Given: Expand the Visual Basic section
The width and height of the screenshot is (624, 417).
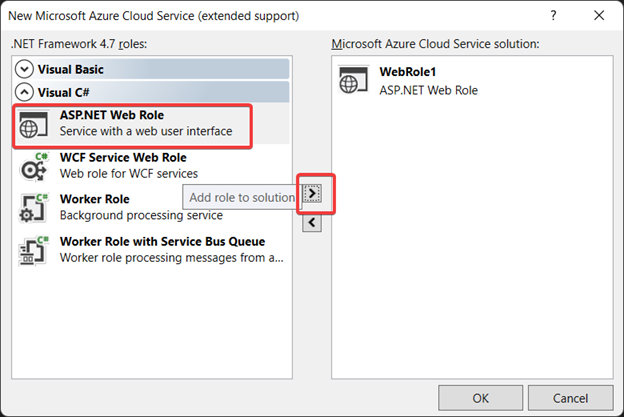Looking at the screenshot, I should pyautogui.click(x=27, y=69).
